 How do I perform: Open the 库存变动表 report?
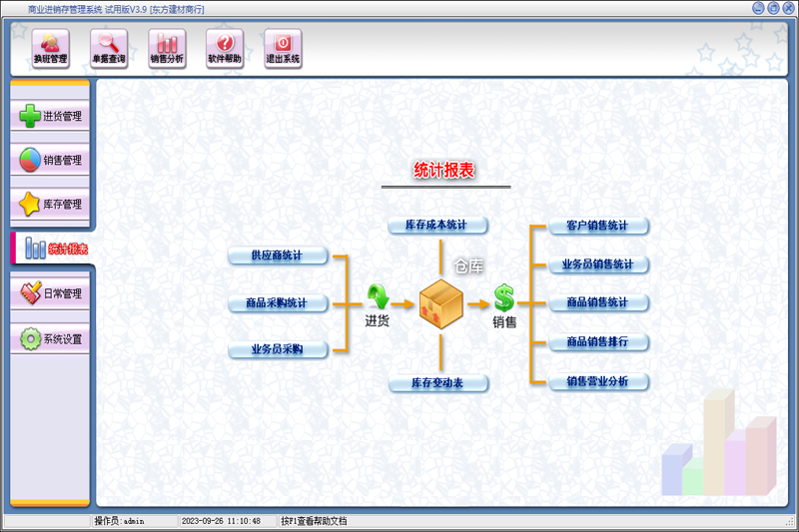(x=437, y=383)
